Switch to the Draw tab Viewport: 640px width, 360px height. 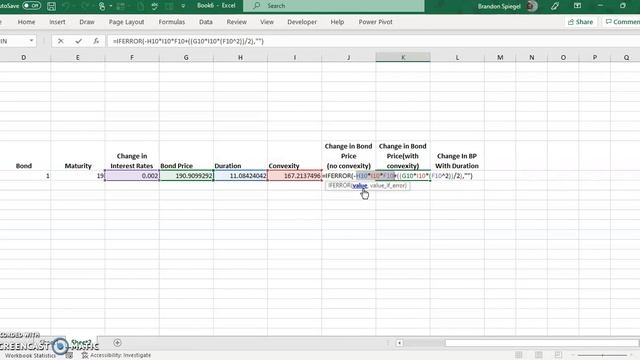[87, 22]
